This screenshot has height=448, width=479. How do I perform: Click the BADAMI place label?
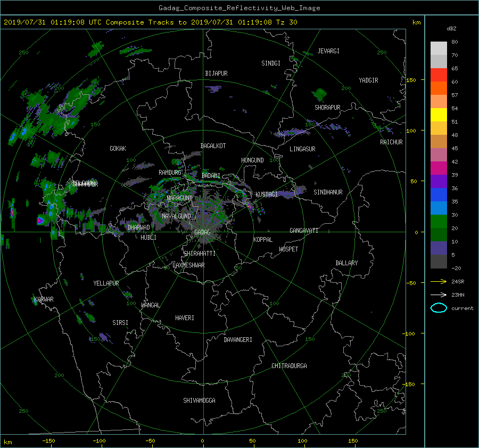211,176
